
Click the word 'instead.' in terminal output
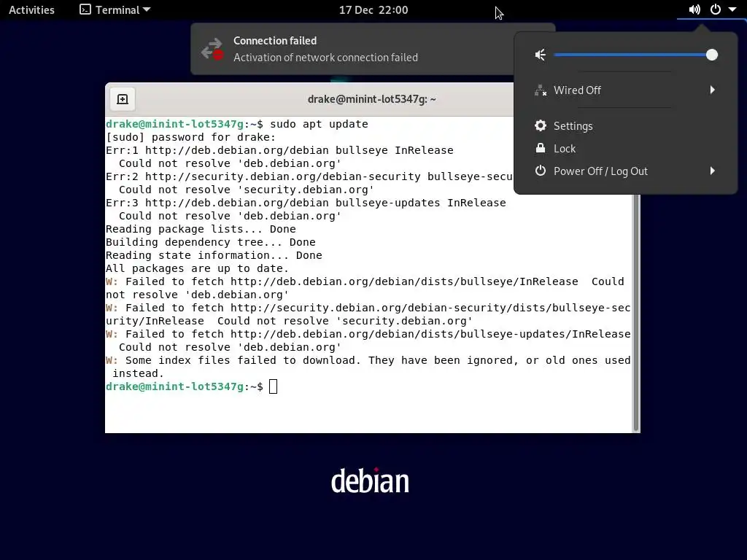point(138,373)
